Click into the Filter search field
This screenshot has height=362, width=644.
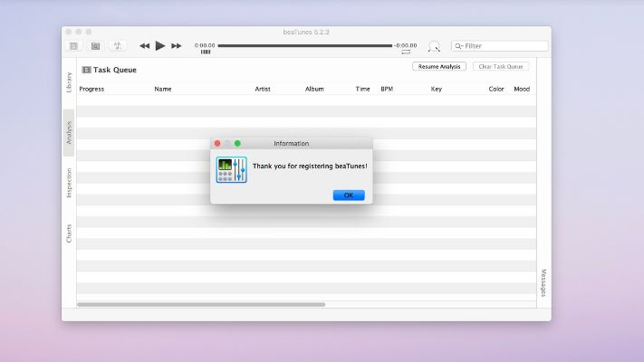tap(505, 46)
